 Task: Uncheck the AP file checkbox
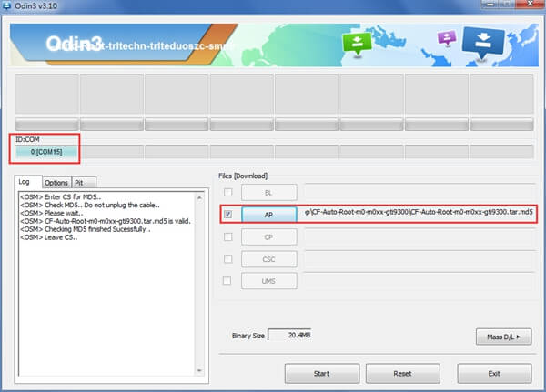click(x=228, y=214)
